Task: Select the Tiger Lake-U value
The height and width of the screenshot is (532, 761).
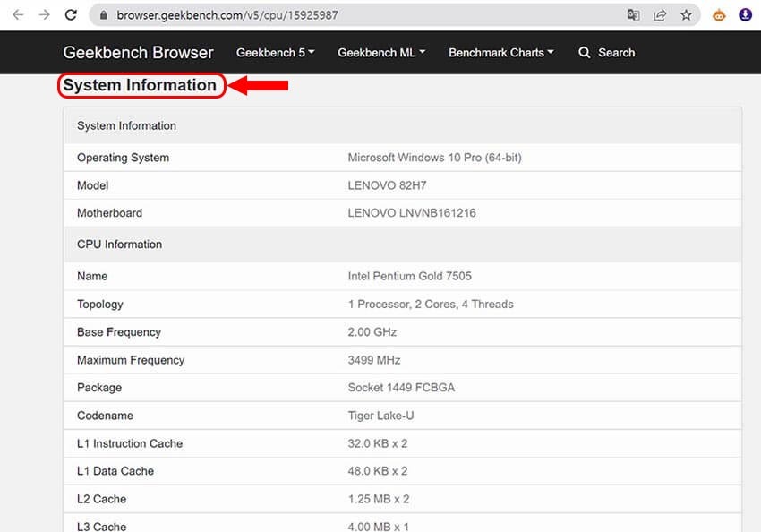Action: tap(381, 416)
